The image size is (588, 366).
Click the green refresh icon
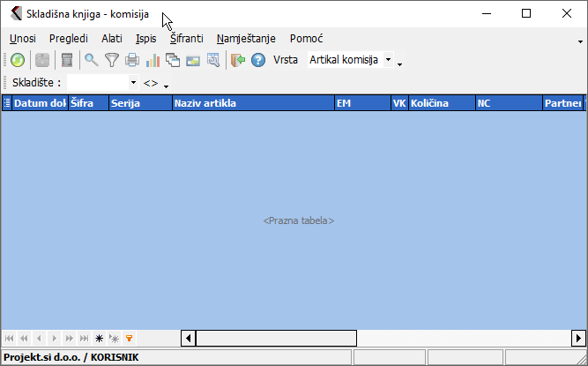[18, 60]
